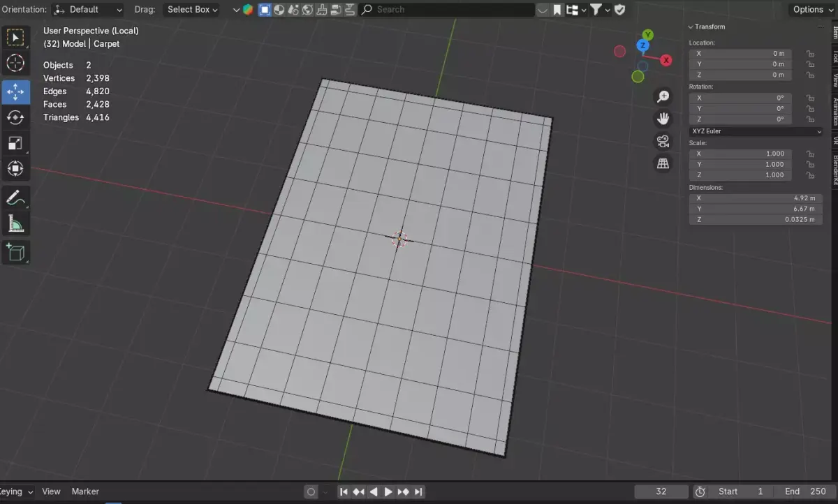Click the zoom magnifier viewport button

tap(663, 96)
